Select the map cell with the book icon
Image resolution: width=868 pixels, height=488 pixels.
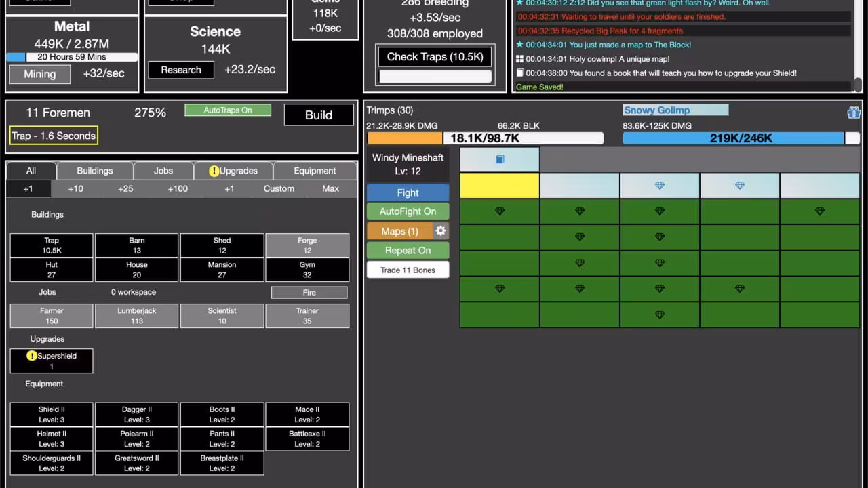pyautogui.click(x=500, y=160)
